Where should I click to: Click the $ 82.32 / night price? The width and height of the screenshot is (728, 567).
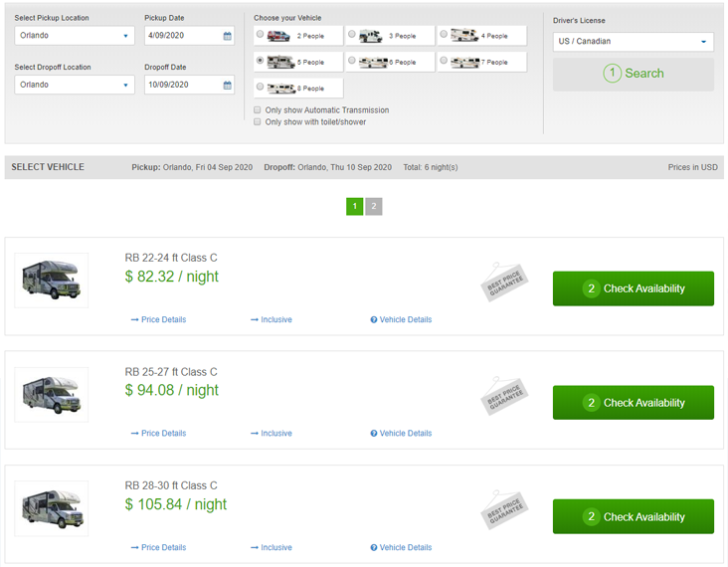click(x=171, y=277)
